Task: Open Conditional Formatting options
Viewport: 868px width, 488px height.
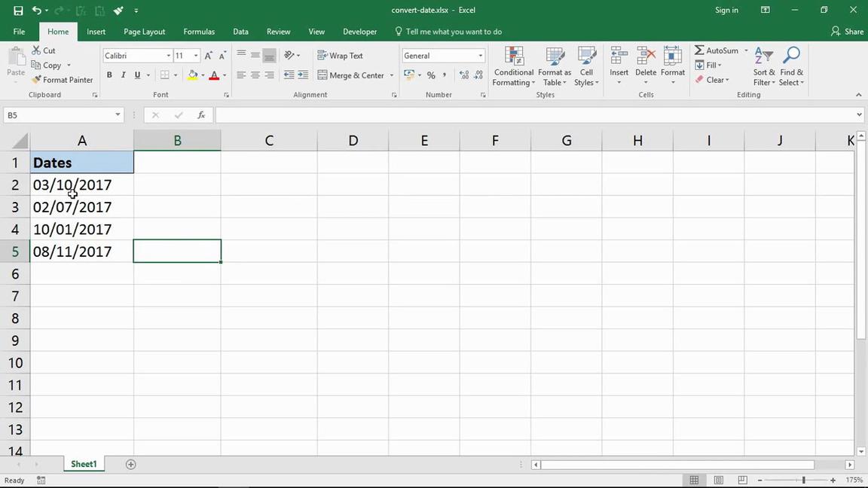Action: coord(513,66)
